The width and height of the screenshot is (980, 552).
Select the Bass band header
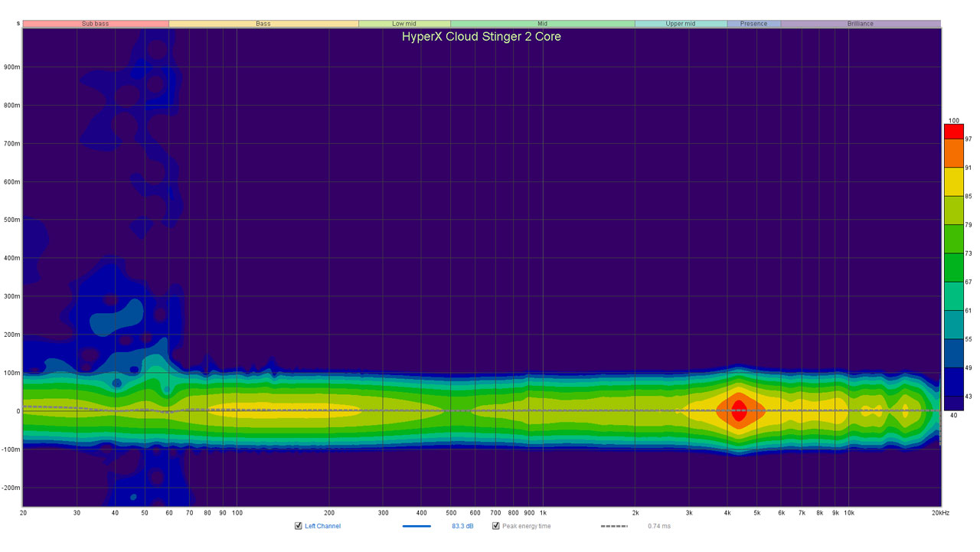point(263,24)
